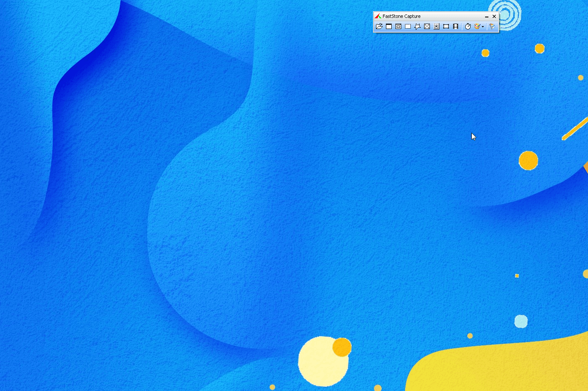
Task: Open the FastStone Capture settings
Action: pos(492,27)
